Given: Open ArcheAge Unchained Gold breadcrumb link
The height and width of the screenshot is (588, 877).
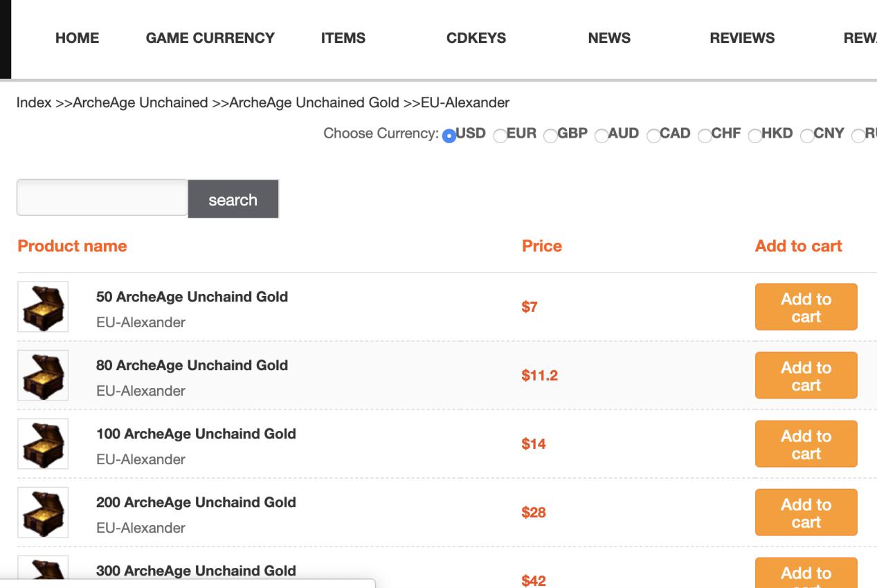Looking at the screenshot, I should click(314, 103).
